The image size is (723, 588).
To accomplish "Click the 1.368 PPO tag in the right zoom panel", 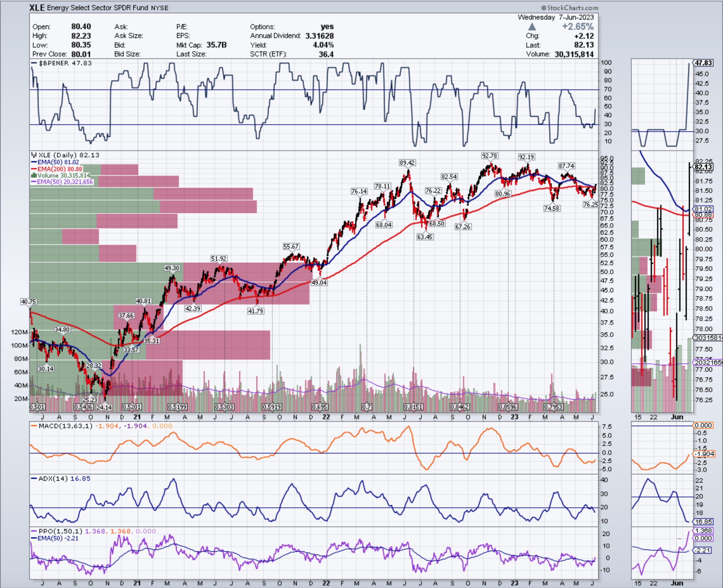I will pos(703,531).
